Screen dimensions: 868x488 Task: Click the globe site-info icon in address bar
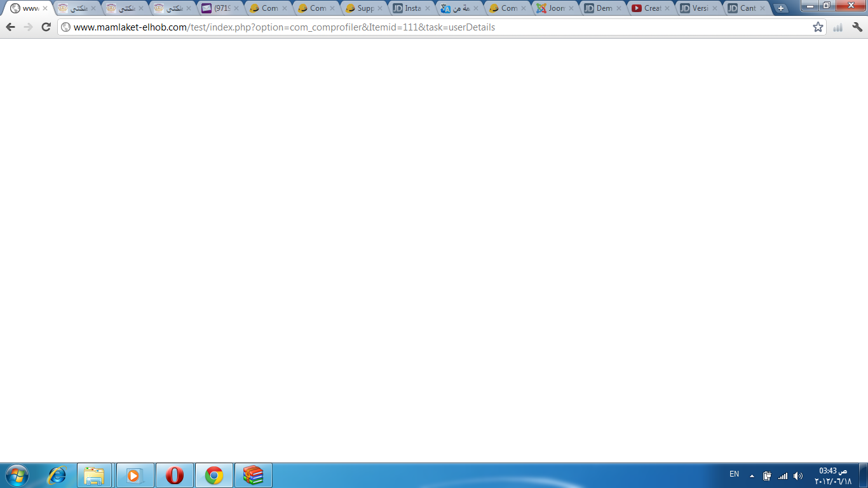65,27
